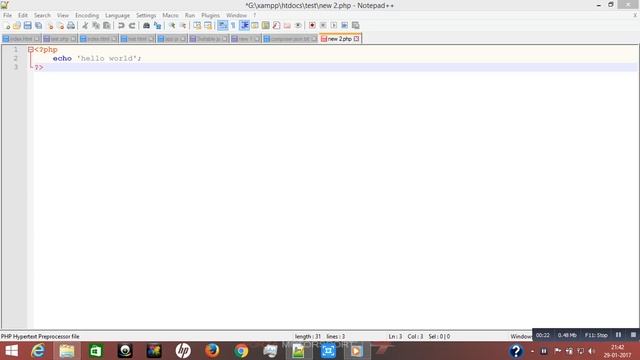The width and height of the screenshot is (640, 360).
Task: Open the Encoding menu
Action: (87, 15)
